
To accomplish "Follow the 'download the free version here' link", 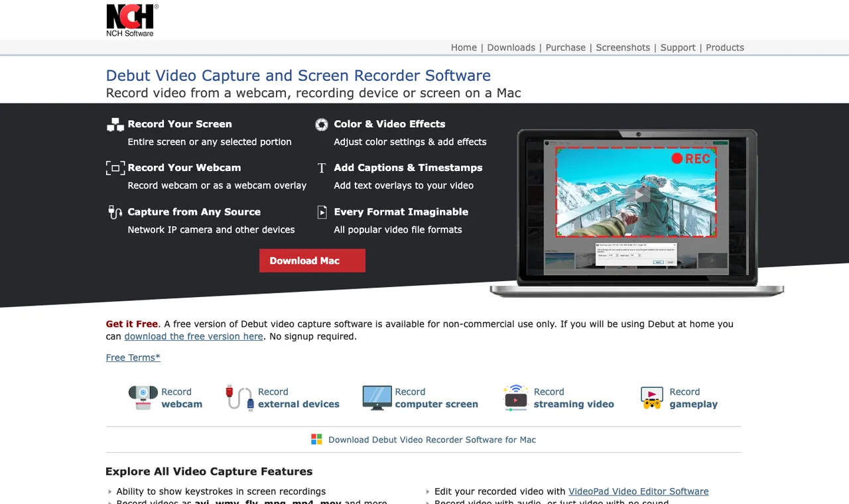I will tap(194, 336).
